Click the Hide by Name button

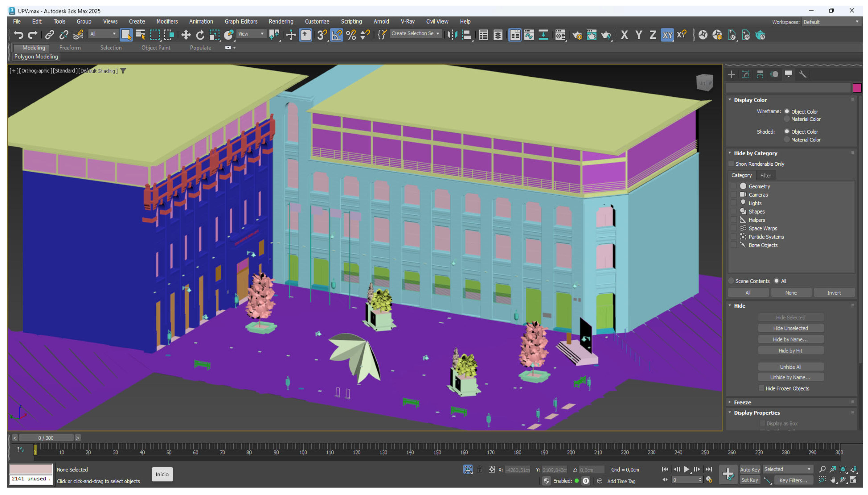[790, 339]
